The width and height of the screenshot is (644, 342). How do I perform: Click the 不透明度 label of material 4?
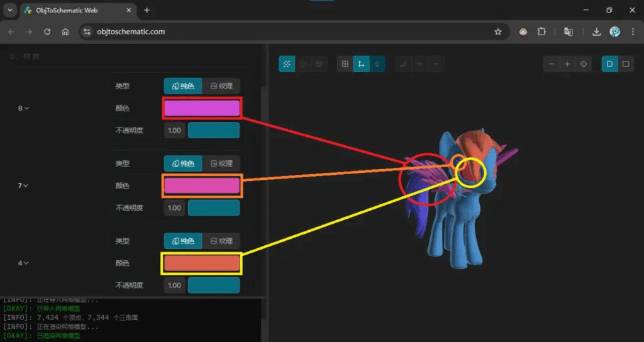[x=130, y=285]
